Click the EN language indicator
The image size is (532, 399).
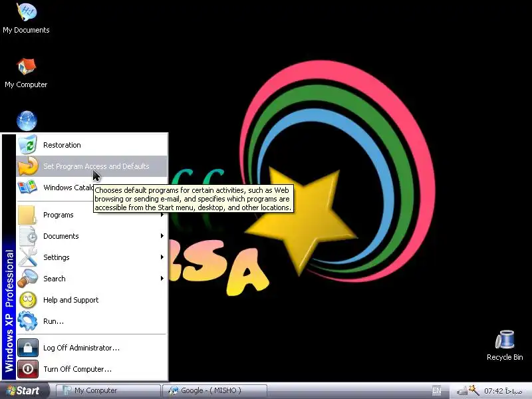436,391
